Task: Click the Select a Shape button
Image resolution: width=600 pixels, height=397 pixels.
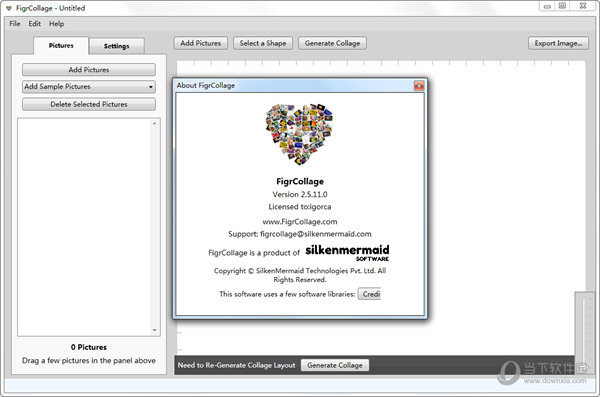Action: 263,43
